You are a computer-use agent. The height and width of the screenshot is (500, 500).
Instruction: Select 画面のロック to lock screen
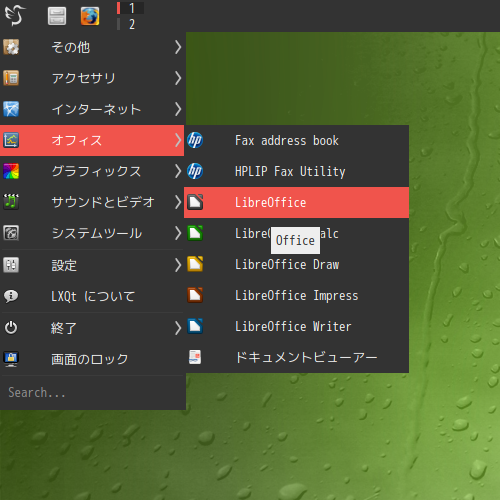coord(92,359)
